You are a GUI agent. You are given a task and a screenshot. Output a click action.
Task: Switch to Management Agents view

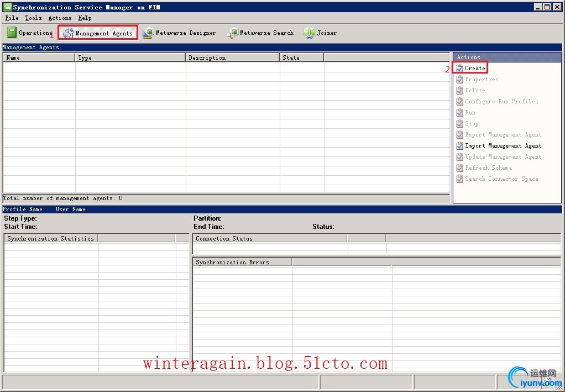tap(98, 33)
